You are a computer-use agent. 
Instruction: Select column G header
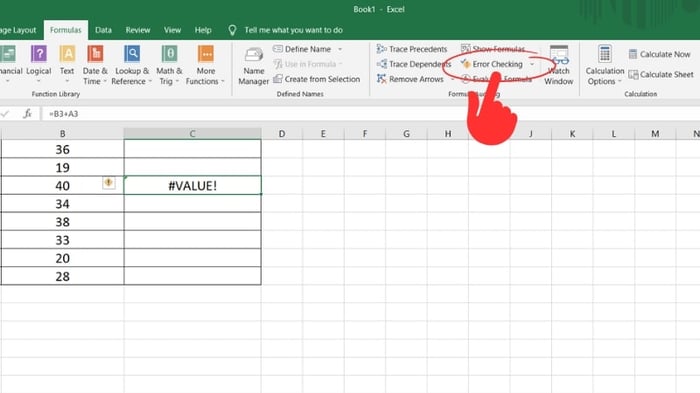point(406,134)
